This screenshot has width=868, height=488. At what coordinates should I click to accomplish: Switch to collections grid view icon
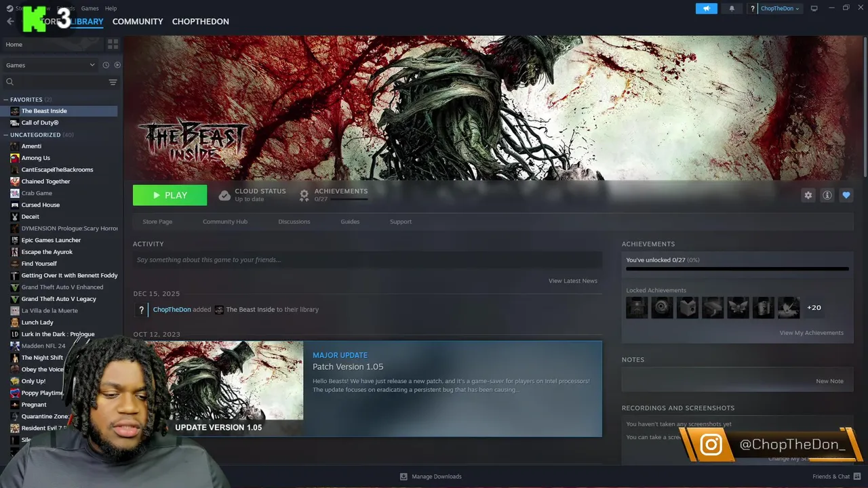[113, 44]
